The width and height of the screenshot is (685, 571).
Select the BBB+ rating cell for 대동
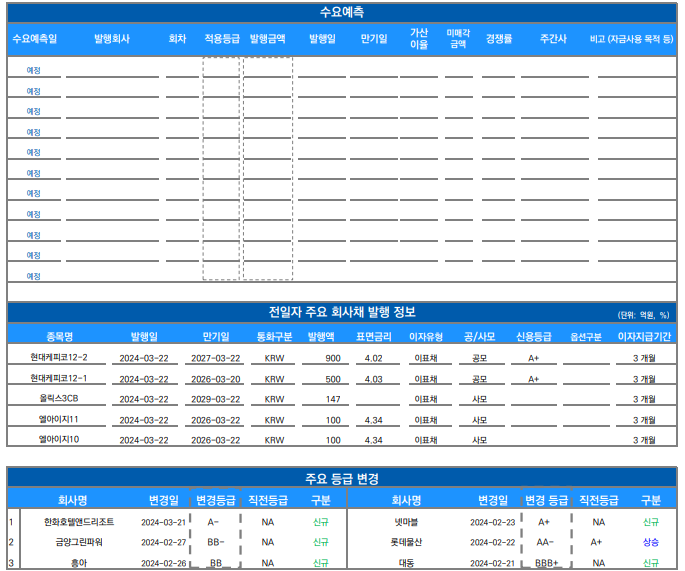546,563
